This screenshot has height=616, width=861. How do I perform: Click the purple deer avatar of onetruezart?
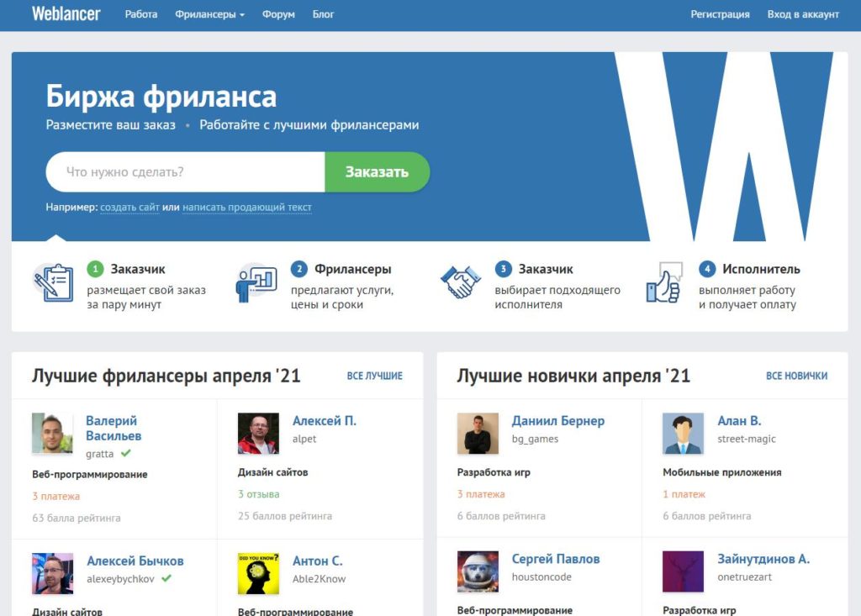pyautogui.click(x=683, y=571)
